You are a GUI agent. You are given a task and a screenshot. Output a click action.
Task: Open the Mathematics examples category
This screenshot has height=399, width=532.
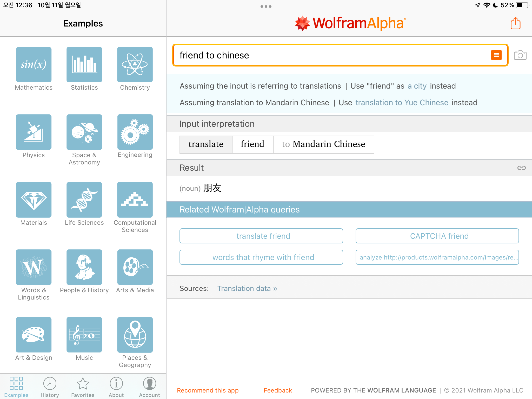point(34,65)
